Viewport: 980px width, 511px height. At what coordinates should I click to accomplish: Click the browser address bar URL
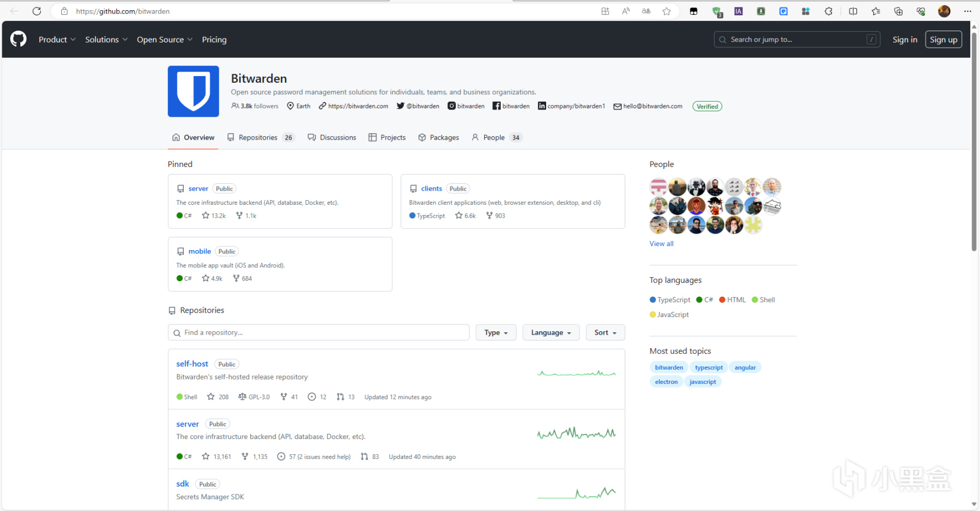tap(123, 11)
